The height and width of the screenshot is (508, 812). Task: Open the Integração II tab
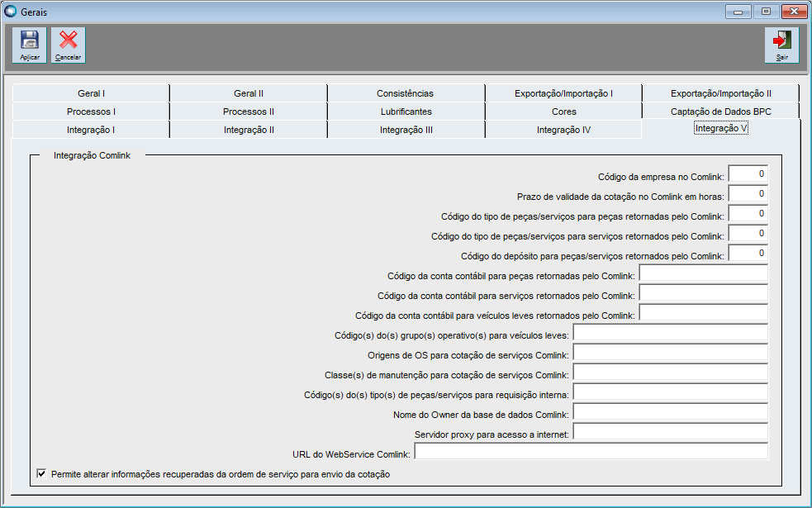tap(249, 130)
